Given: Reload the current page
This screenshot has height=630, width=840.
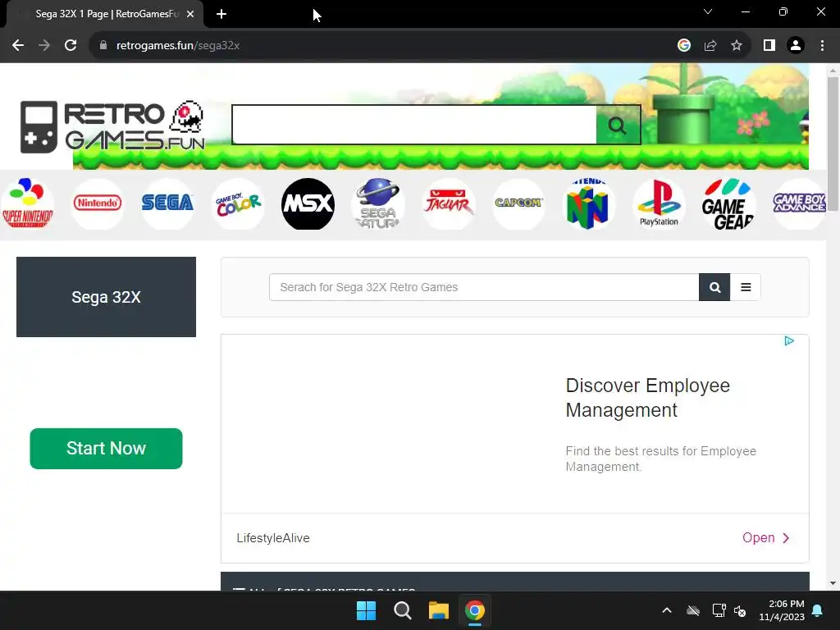Looking at the screenshot, I should [71, 46].
